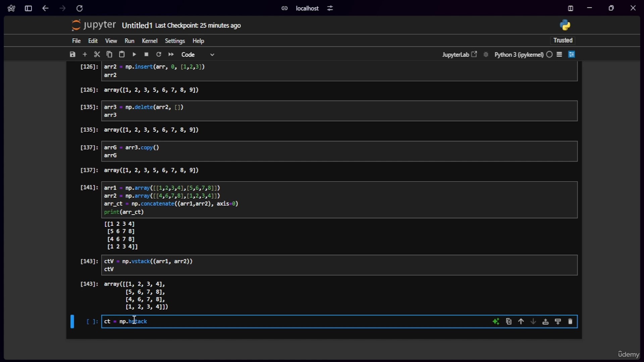Click the Jupyter logo
Viewport: 644px width, 362px height.
pyautogui.click(x=94, y=25)
